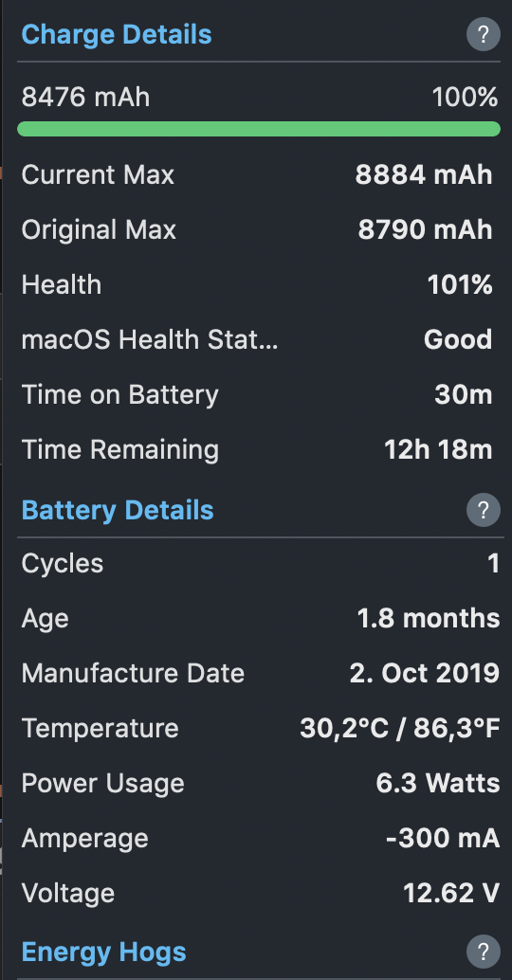Screen dimensions: 512x980
Task: Click the Time Remaining 12h 18m value
Action: tap(438, 450)
